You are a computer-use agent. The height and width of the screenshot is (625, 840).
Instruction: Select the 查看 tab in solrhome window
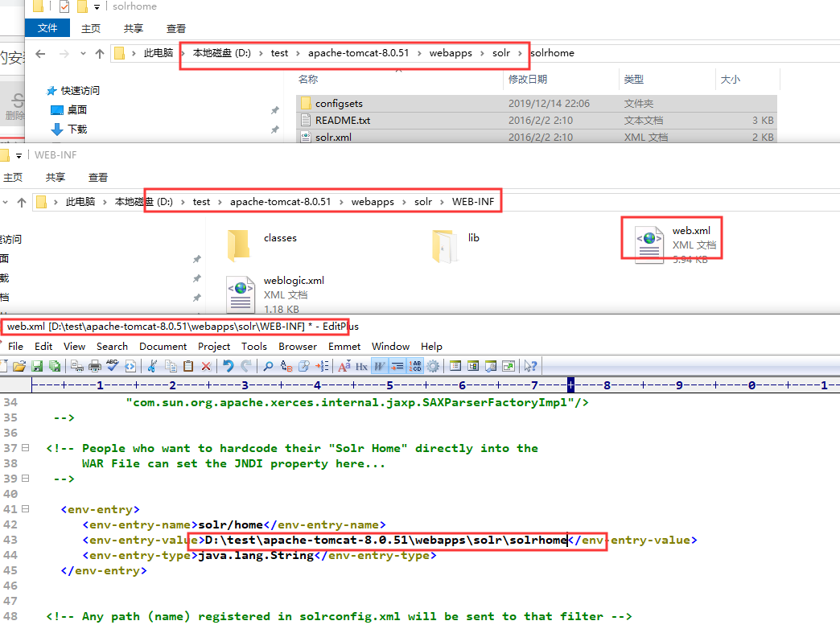click(175, 28)
